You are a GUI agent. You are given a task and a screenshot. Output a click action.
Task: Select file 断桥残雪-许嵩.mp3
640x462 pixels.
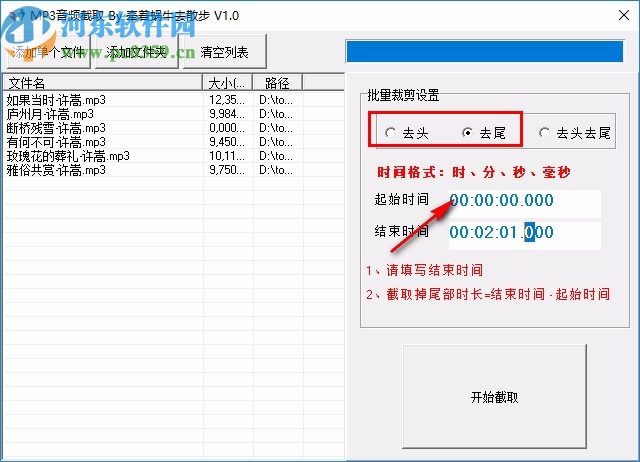pyautogui.click(x=56, y=128)
